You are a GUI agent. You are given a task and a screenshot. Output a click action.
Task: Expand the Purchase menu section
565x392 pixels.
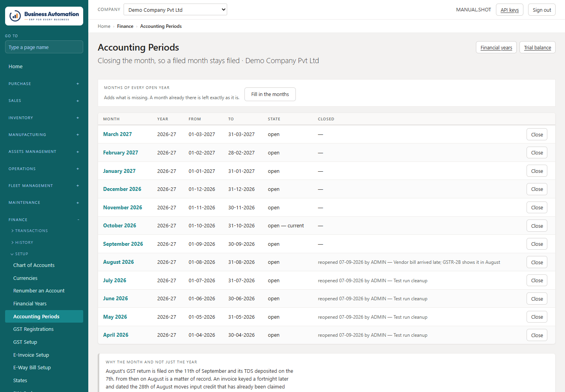click(x=44, y=84)
